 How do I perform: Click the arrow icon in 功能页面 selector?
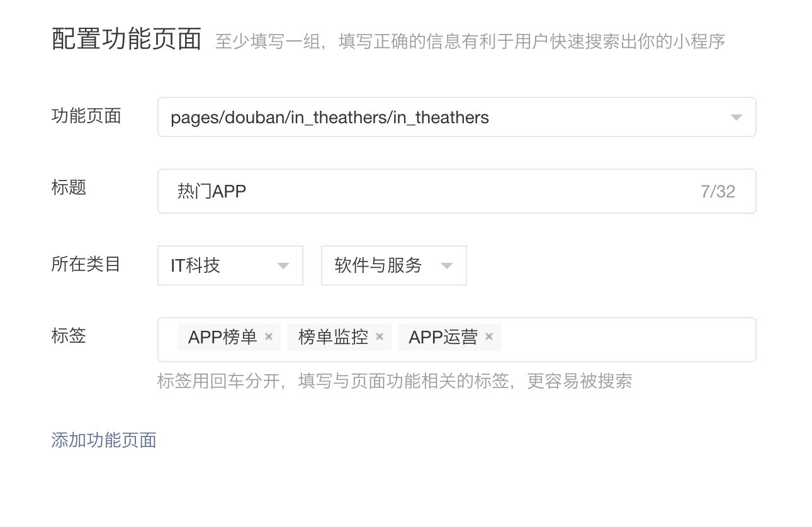735,118
